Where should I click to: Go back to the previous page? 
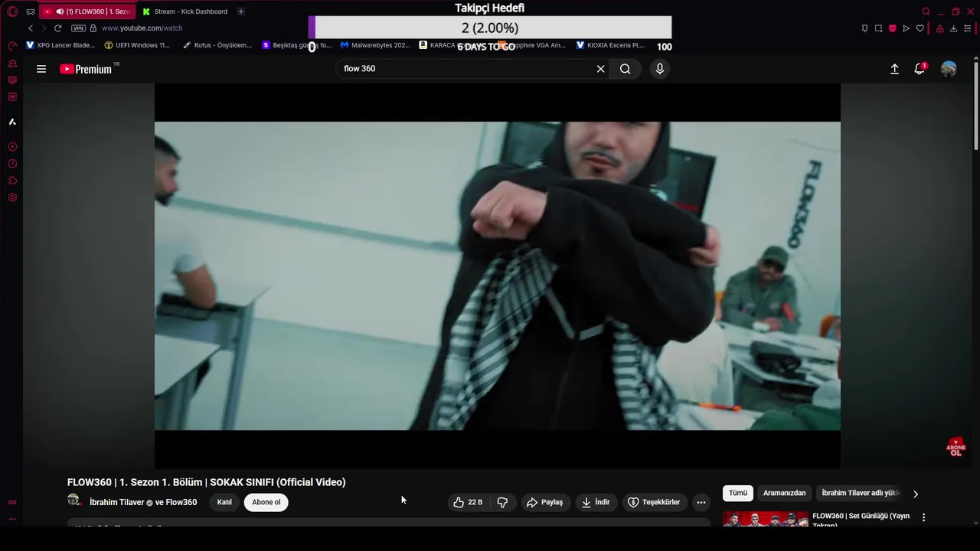pyautogui.click(x=31, y=28)
